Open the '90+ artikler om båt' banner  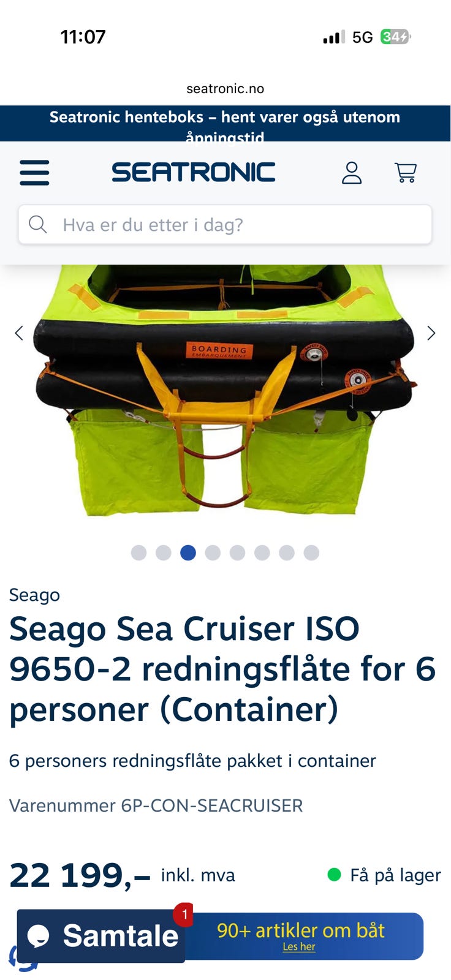pyautogui.click(x=300, y=936)
